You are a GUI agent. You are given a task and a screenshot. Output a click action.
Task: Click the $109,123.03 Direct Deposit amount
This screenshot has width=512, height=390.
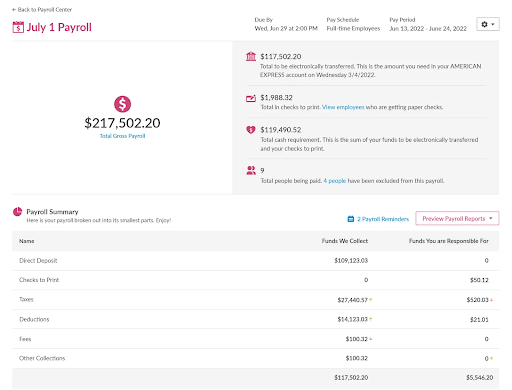[x=351, y=261]
